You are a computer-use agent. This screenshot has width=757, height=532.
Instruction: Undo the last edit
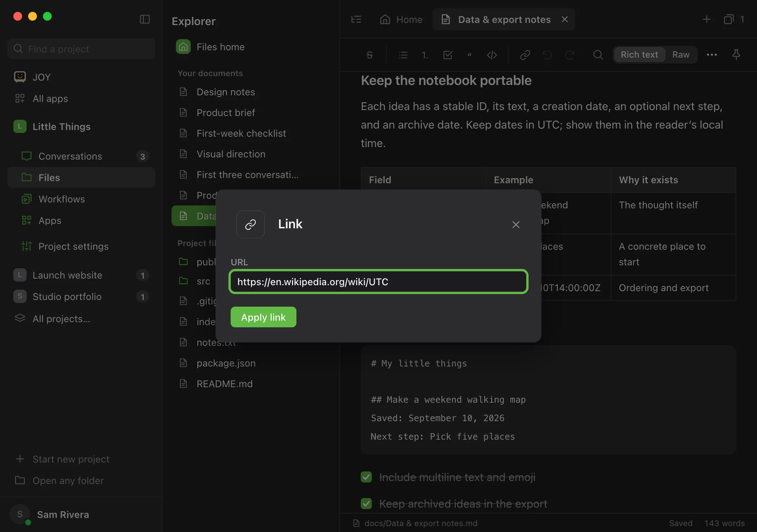[547, 55]
